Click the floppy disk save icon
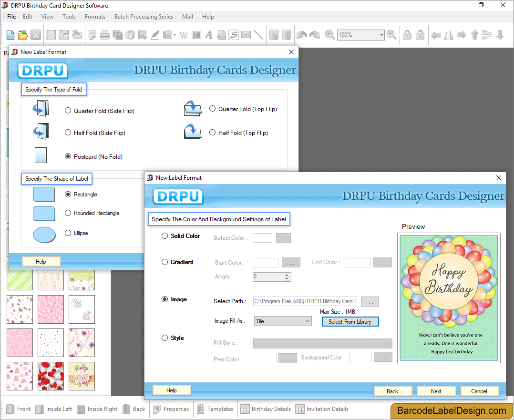This screenshot has width=514, height=420. click(x=51, y=35)
